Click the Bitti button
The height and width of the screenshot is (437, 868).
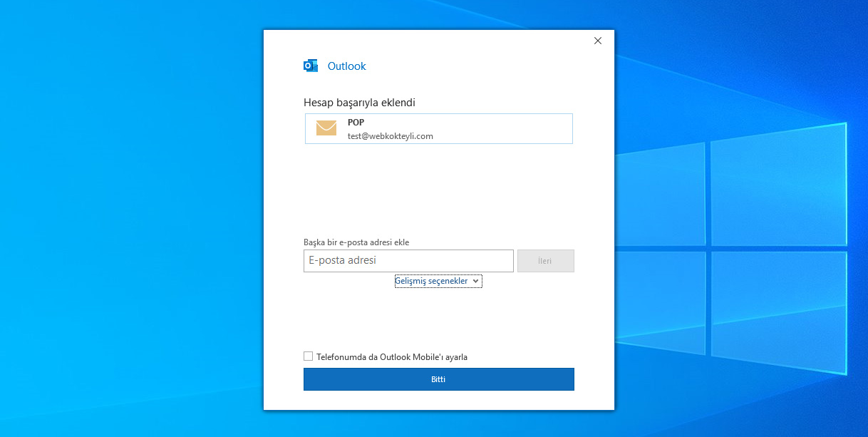(x=439, y=379)
